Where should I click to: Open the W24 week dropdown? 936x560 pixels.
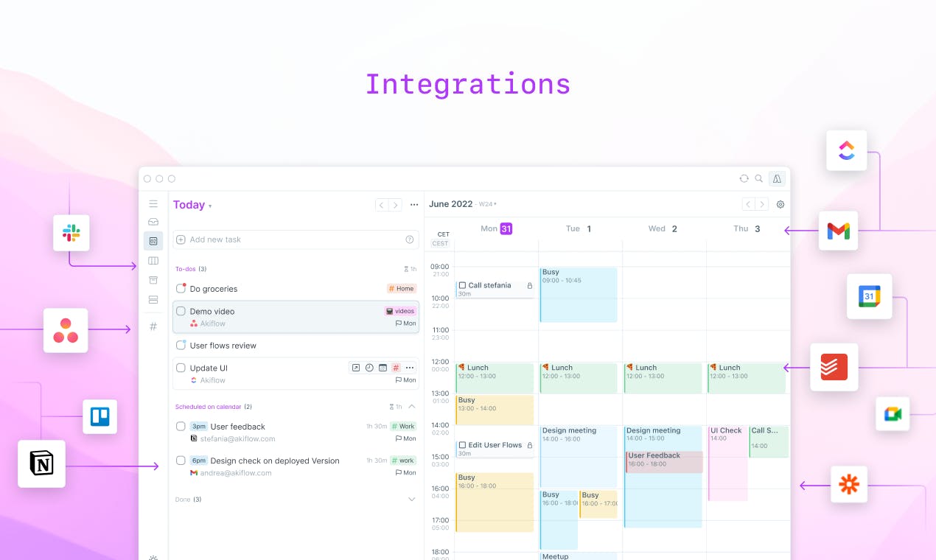point(488,204)
